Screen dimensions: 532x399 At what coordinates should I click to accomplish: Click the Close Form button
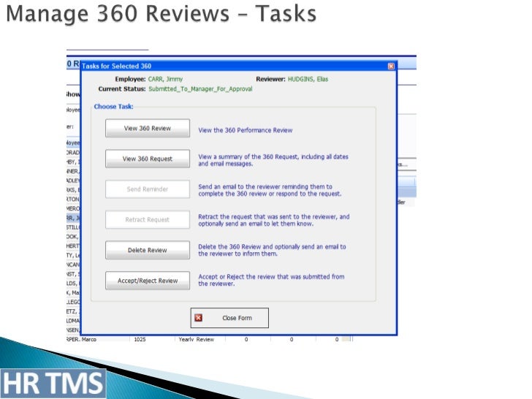(229, 318)
